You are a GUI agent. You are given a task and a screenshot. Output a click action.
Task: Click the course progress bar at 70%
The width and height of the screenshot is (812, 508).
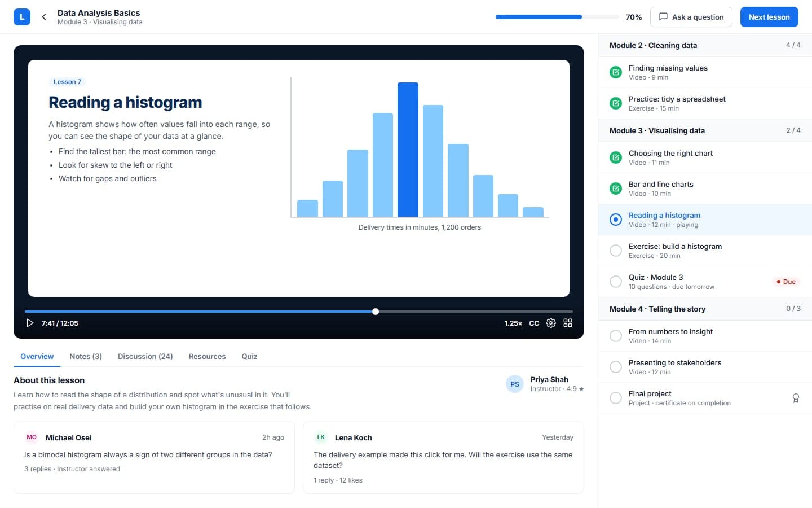pyautogui.click(x=557, y=17)
